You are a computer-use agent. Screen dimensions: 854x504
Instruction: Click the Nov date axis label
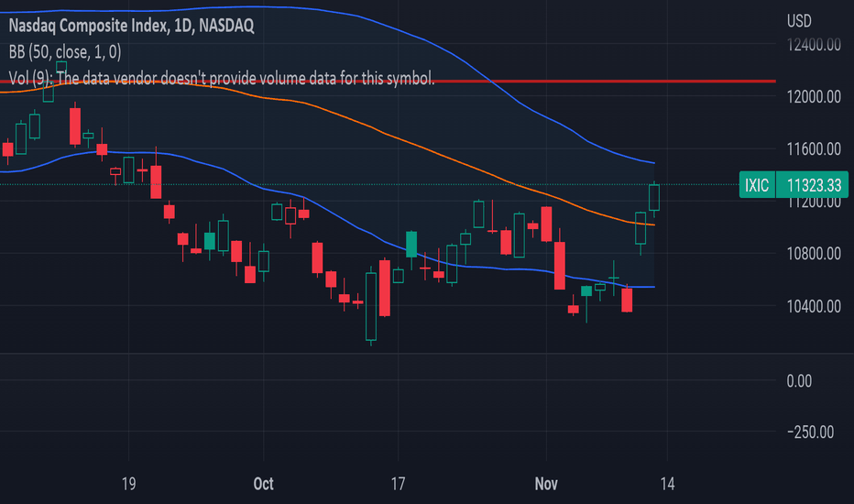tap(546, 484)
